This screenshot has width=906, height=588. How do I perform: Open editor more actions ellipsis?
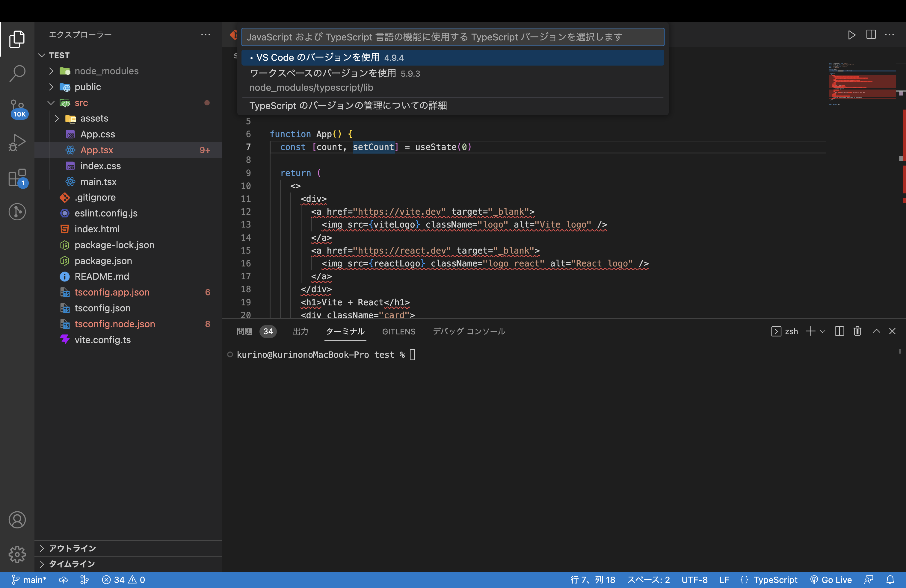(x=890, y=35)
